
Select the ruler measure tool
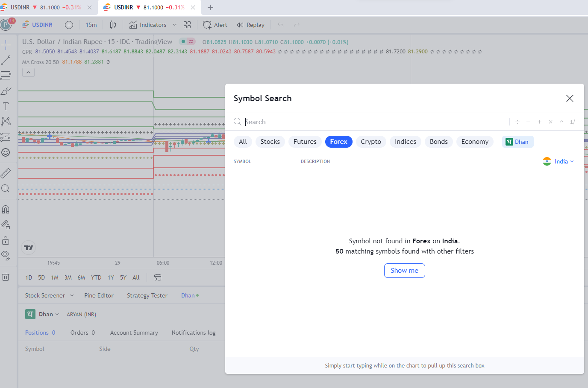tap(6, 173)
